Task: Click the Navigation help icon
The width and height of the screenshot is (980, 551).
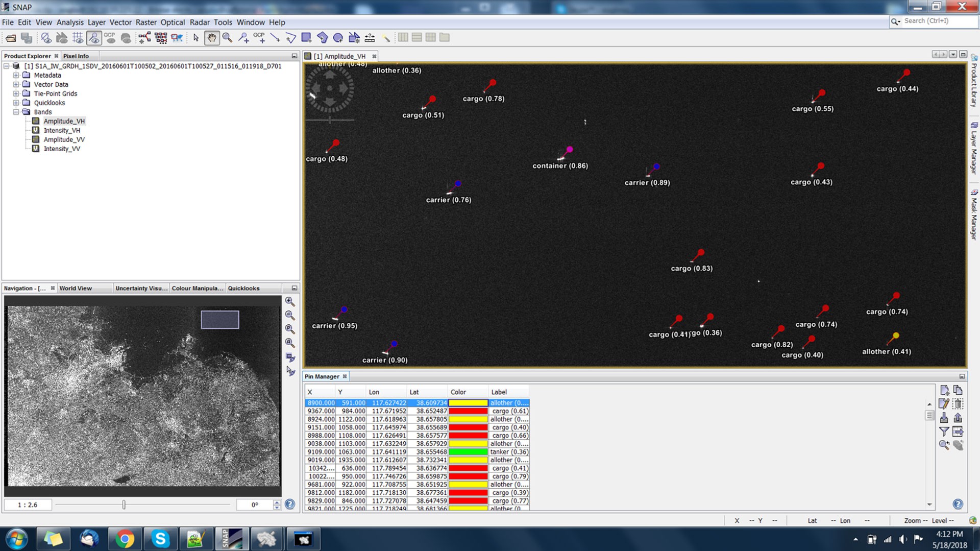Action: (290, 505)
